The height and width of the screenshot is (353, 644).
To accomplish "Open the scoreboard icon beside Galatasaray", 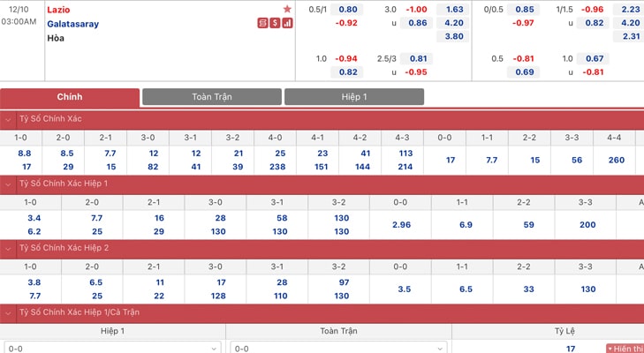I will [263, 24].
